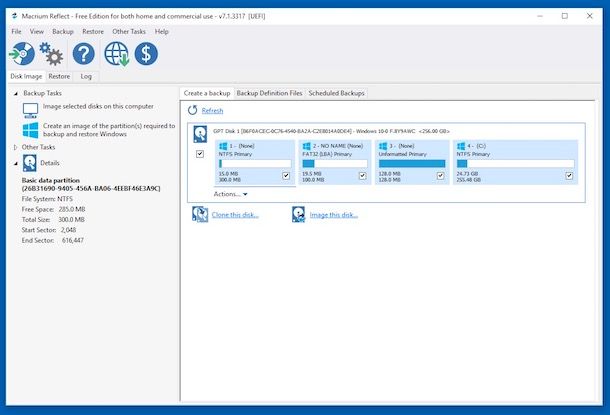Viewport: 610px width, 415px height.
Task: Click the dollar sign purchase icon
Action: (x=146, y=54)
